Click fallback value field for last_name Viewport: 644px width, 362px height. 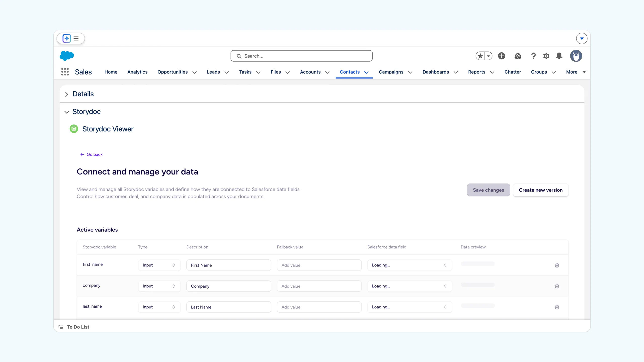[319, 307]
